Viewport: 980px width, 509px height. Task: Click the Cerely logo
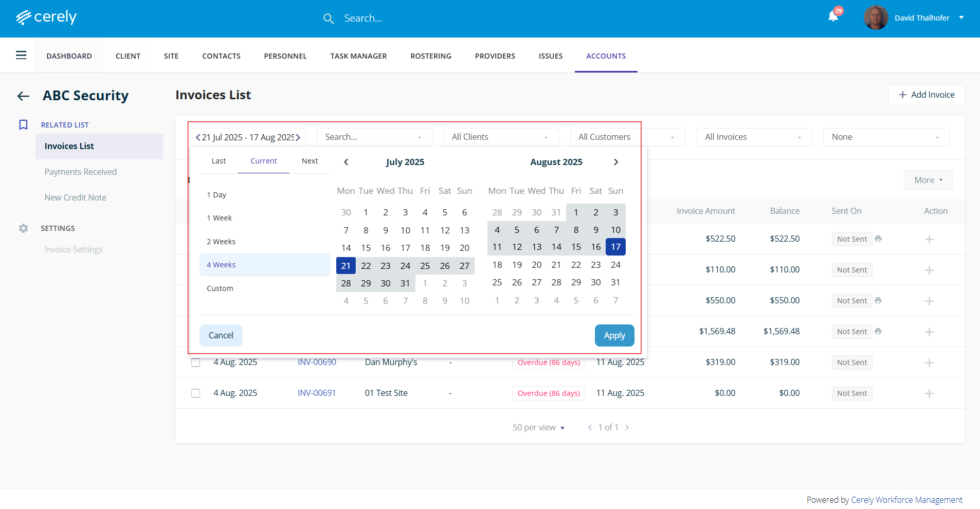tap(46, 17)
